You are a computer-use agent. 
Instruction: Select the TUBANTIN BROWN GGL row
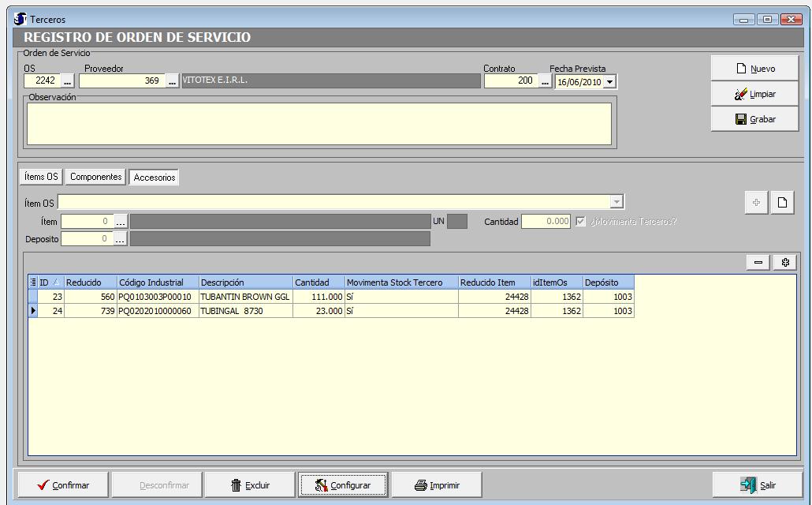(245, 297)
